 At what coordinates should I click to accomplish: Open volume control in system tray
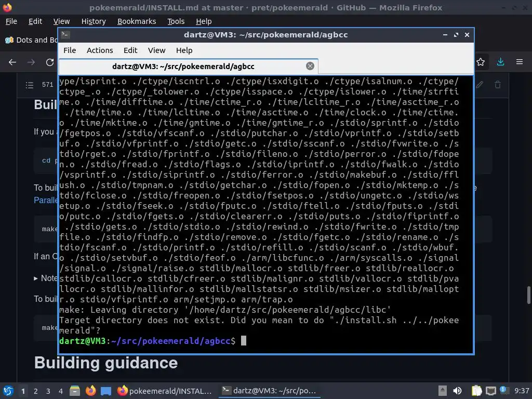[x=457, y=391]
